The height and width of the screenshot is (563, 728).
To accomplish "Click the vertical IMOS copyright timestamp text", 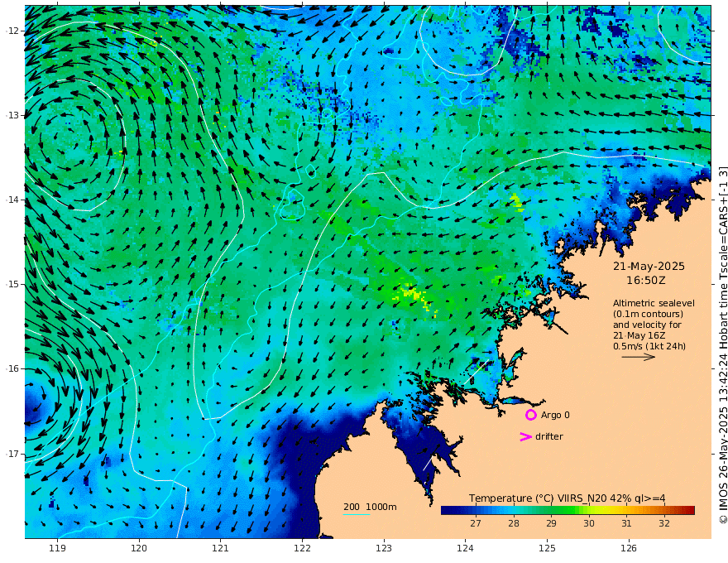I will tap(723, 344).
